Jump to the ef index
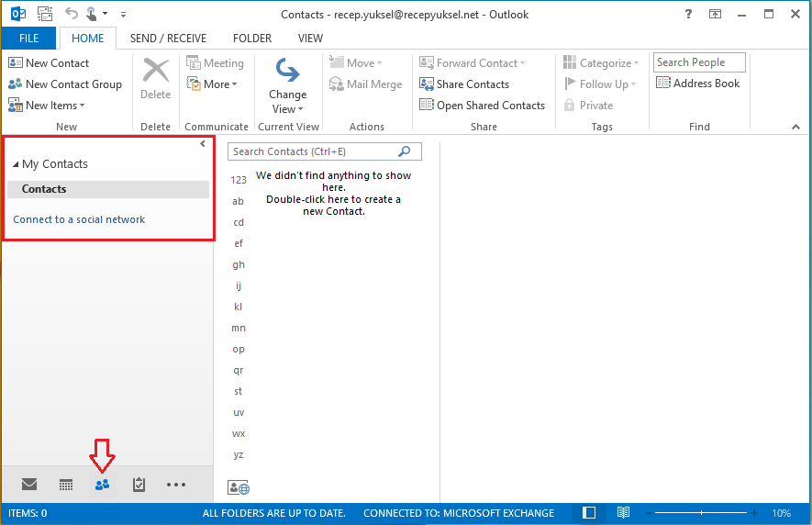Viewport: 812px width, 525px height. pyautogui.click(x=239, y=243)
